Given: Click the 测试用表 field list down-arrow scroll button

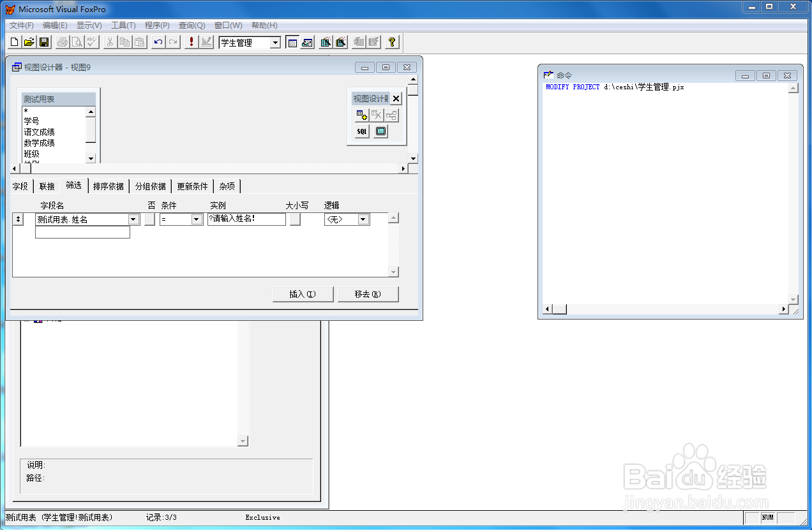Looking at the screenshot, I should tap(91, 158).
